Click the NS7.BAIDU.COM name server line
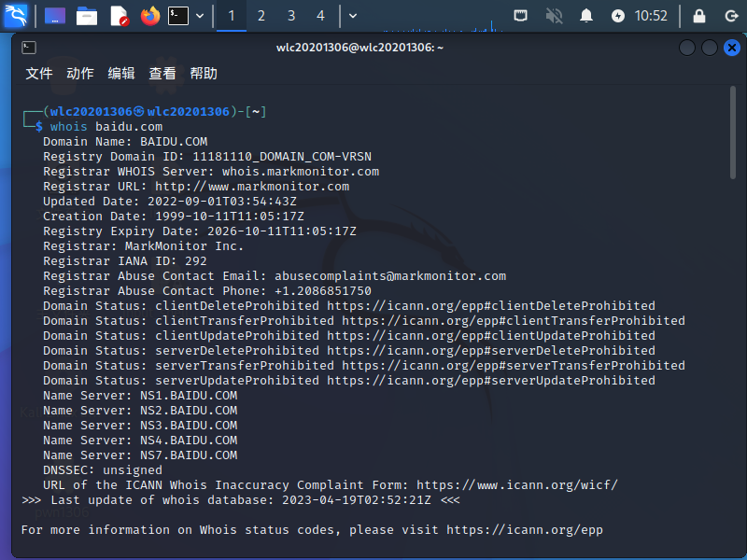The image size is (747, 560). 140,455
